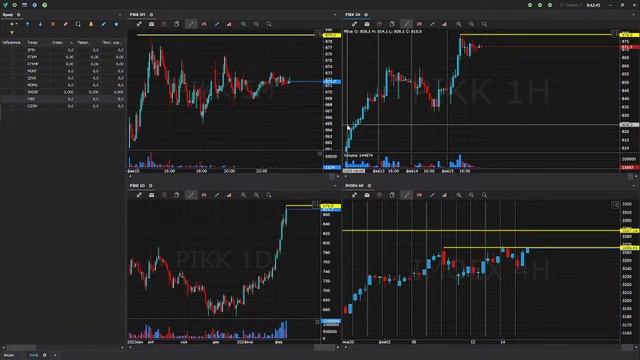
Task: Zoom in on the PIKK 5M chart
Action: (x=243, y=24)
